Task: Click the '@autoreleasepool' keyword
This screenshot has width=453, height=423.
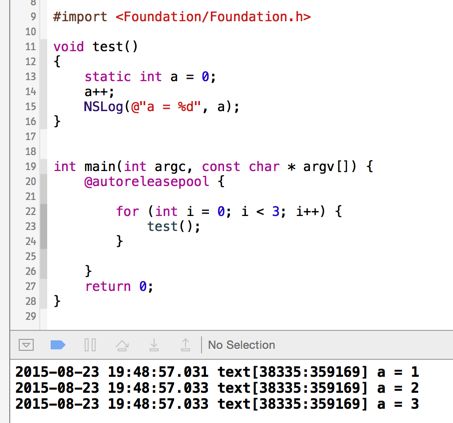Action: (x=146, y=182)
